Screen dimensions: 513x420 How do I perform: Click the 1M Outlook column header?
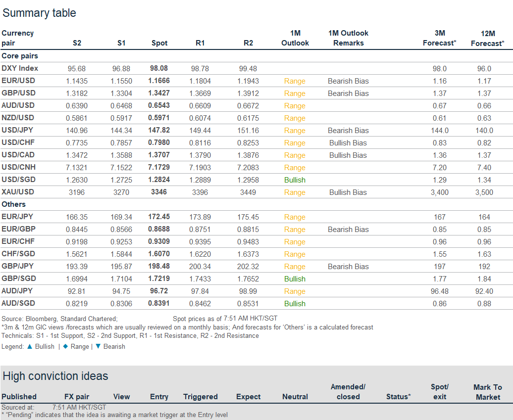pos(295,38)
